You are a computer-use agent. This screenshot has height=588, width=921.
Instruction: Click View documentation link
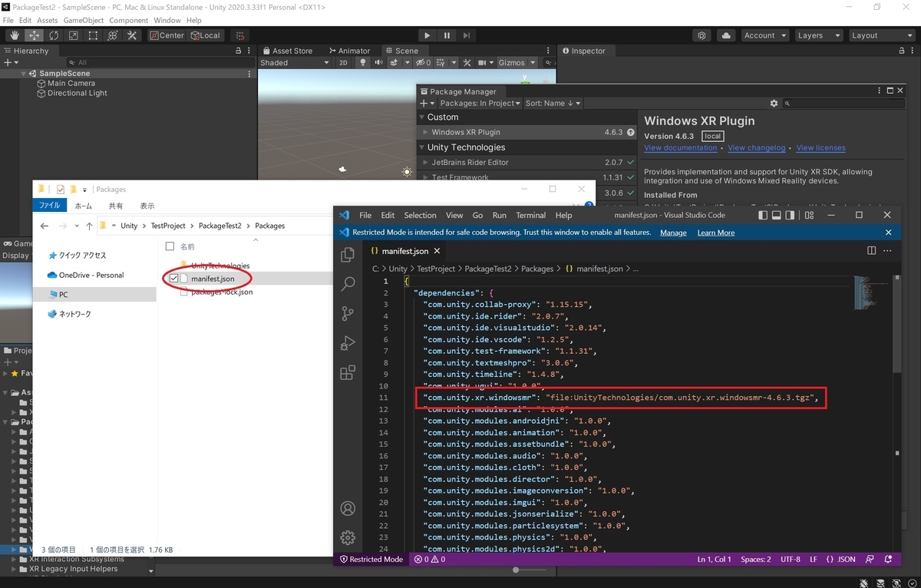click(681, 148)
